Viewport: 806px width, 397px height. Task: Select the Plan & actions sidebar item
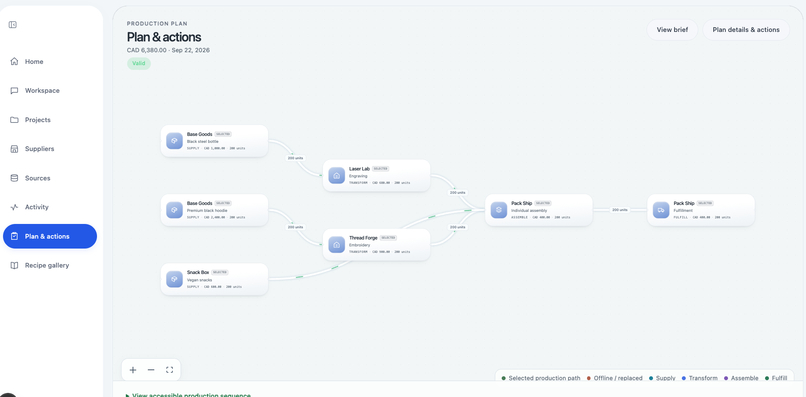point(50,236)
